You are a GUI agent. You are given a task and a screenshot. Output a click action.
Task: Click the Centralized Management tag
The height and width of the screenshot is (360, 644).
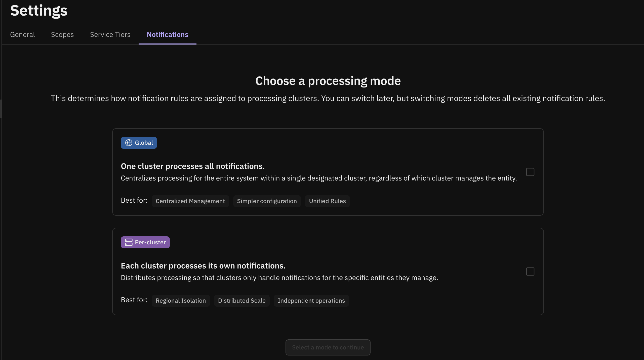click(190, 201)
